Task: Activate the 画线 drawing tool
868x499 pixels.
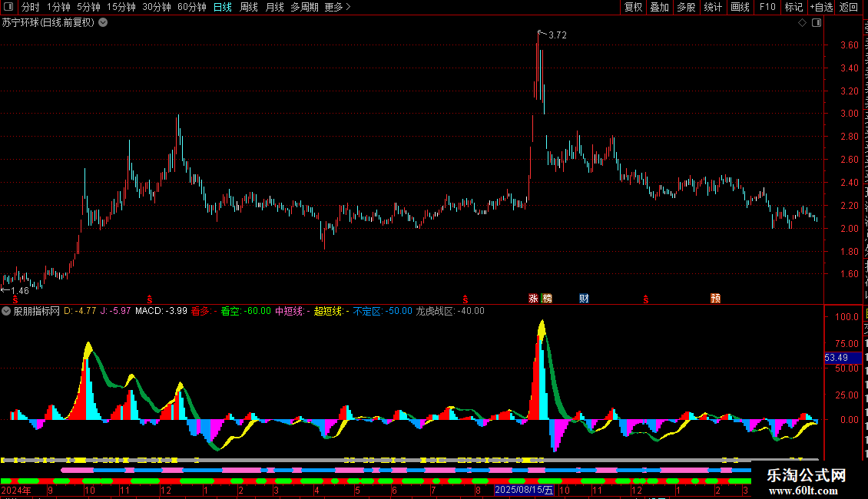Action: [740, 7]
